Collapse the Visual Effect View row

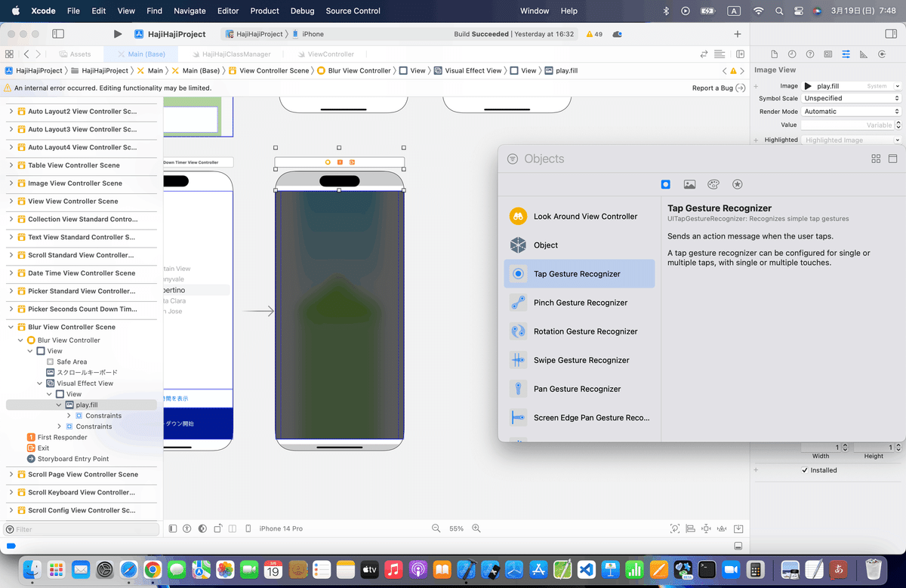click(40, 383)
